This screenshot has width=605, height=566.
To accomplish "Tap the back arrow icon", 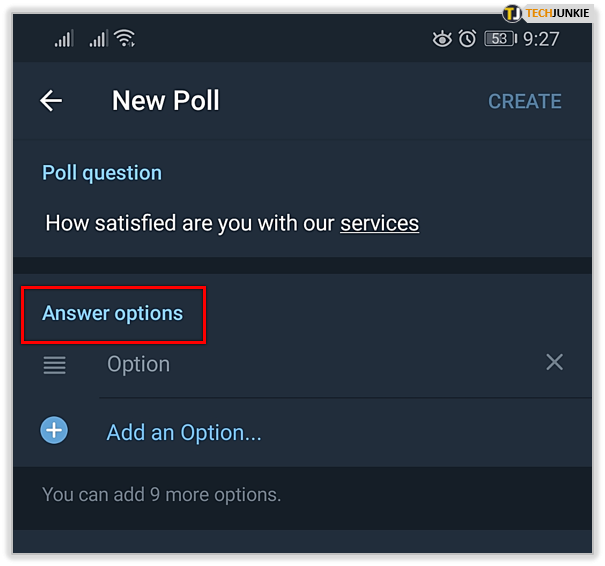I will tap(51, 101).
